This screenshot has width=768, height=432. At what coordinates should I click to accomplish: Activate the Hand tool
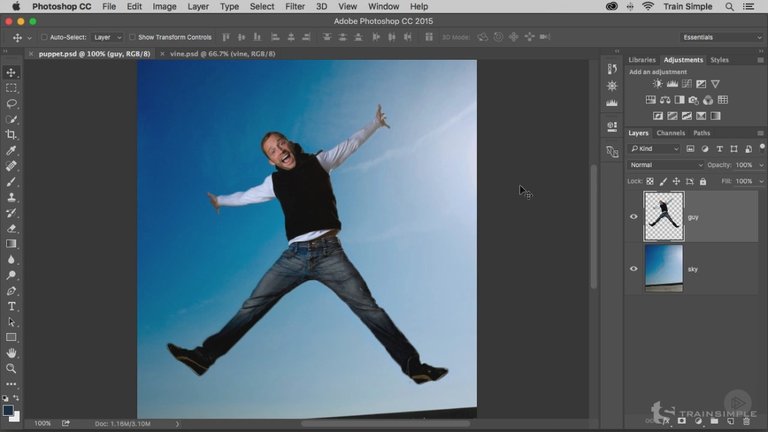point(12,353)
